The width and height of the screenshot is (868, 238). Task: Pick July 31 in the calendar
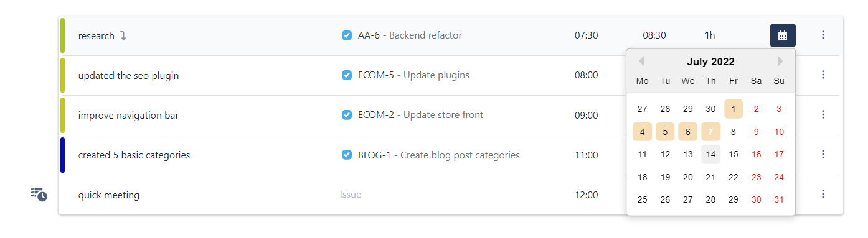coord(779,199)
